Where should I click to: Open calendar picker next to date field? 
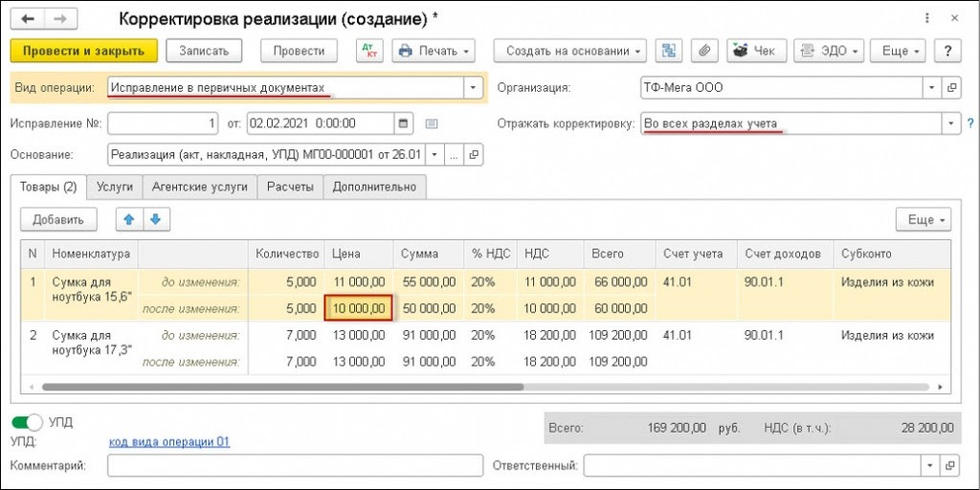pyautogui.click(x=403, y=123)
